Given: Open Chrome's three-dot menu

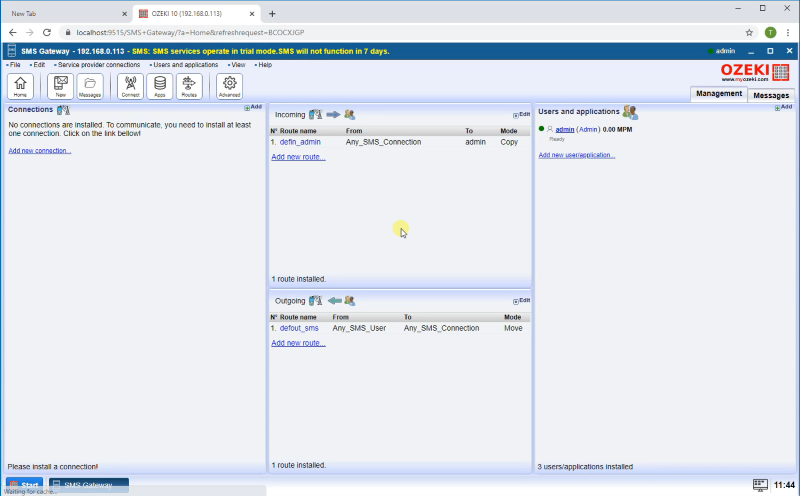Looking at the screenshot, I should [788, 33].
